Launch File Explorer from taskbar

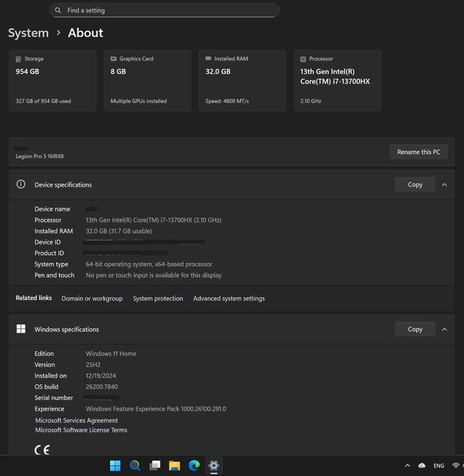174,465
